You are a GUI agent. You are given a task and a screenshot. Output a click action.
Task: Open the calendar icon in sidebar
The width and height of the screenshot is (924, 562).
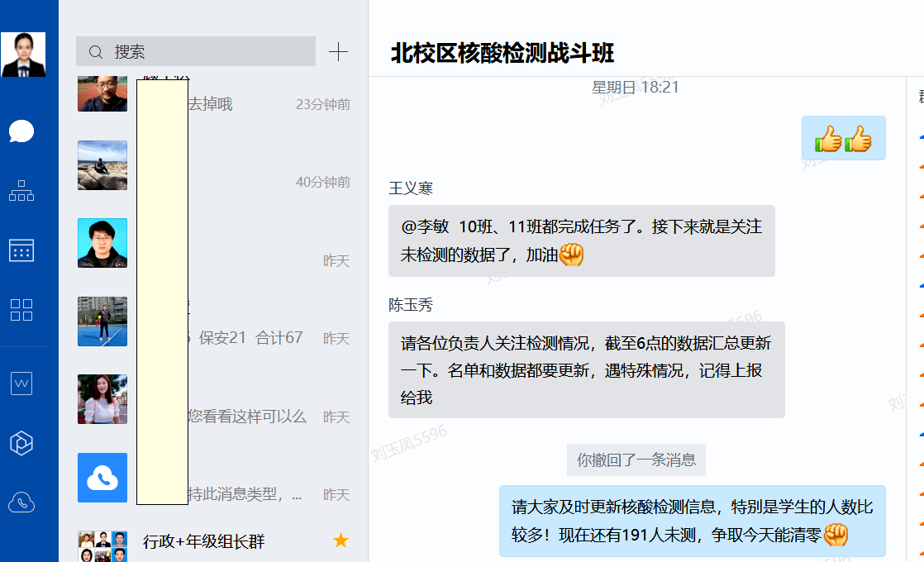(21, 250)
